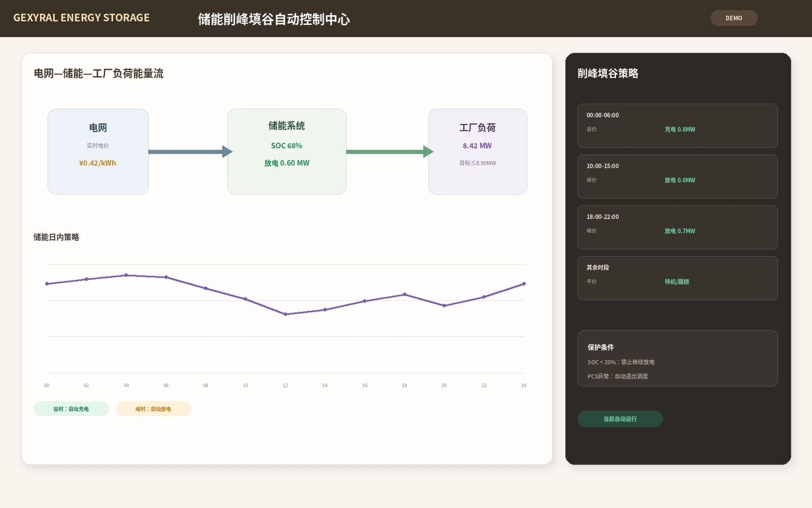Image resolution: width=812 pixels, height=508 pixels.
Task: Click the 8.42 MW load value
Action: 477,146
